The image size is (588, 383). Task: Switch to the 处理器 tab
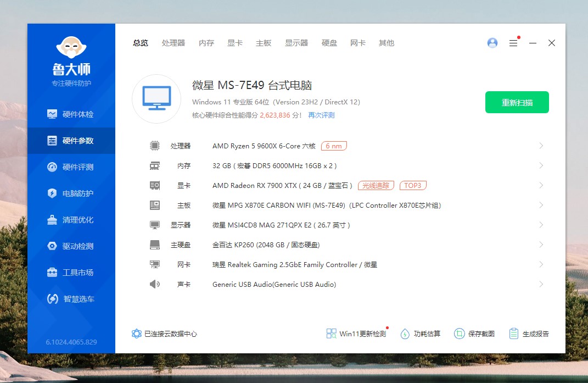(x=173, y=43)
